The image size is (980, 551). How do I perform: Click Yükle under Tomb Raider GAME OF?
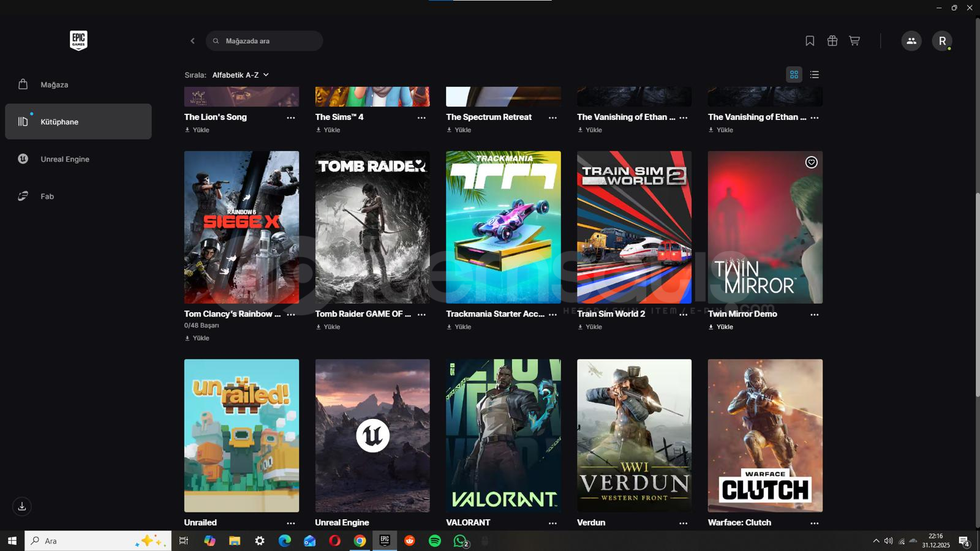(x=328, y=327)
